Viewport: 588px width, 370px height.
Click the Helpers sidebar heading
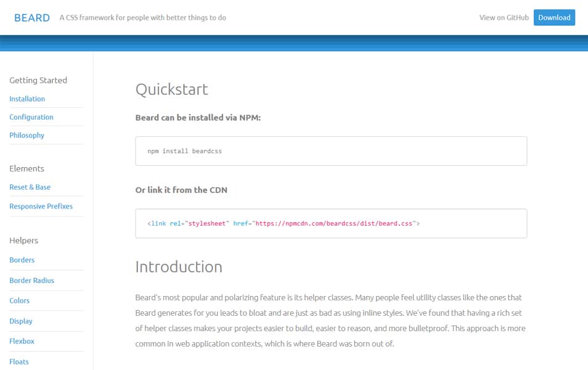tap(23, 240)
